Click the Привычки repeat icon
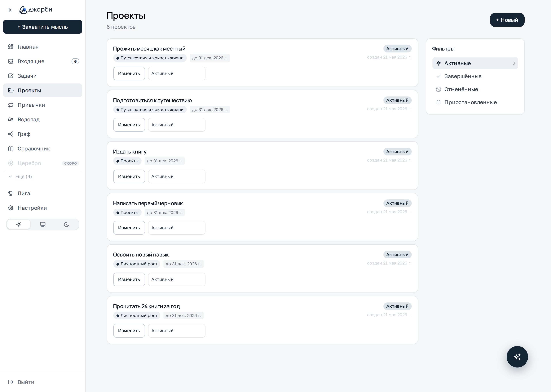The width and height of the screenshot is (551, 392). (11, 105)
